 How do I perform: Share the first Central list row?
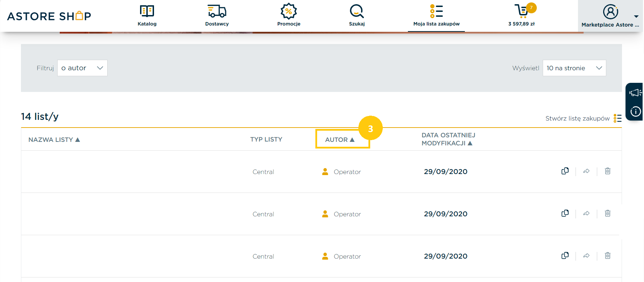coord(586,171)
